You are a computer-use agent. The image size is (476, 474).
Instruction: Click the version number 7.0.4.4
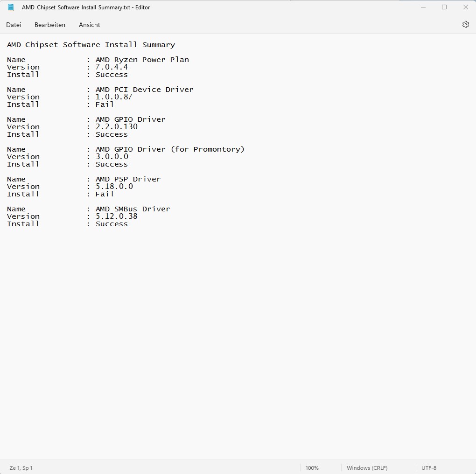112,67
